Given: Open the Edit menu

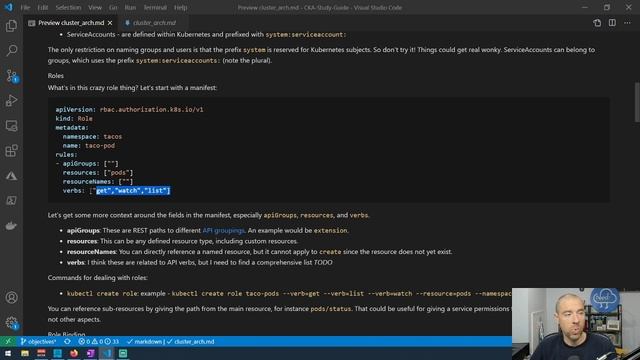Looking at the screenshot, I should pyautogui.click(x=42, y=7).
